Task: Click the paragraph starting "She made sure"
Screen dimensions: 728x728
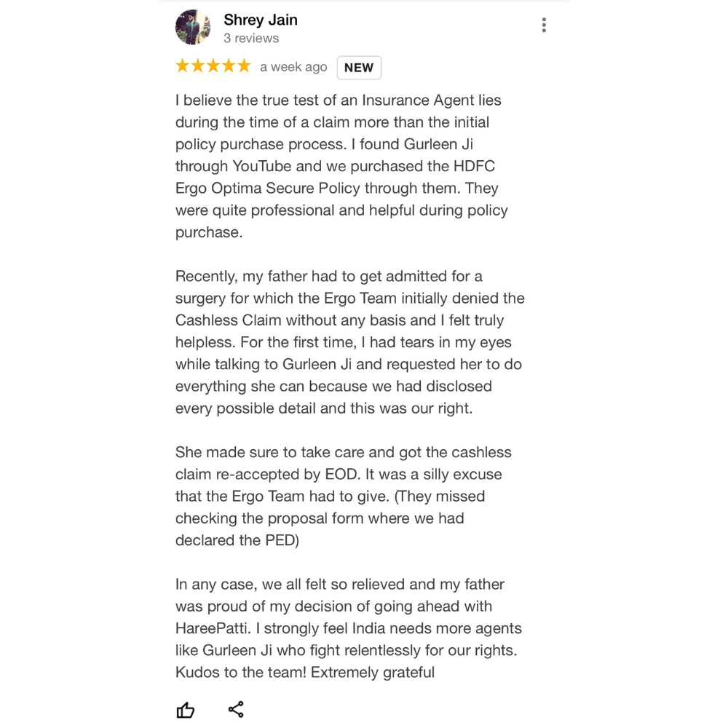Action: point(343,496)
